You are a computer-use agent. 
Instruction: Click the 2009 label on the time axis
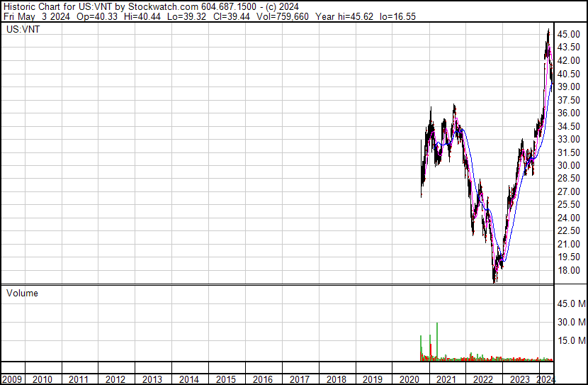(13, 379)
